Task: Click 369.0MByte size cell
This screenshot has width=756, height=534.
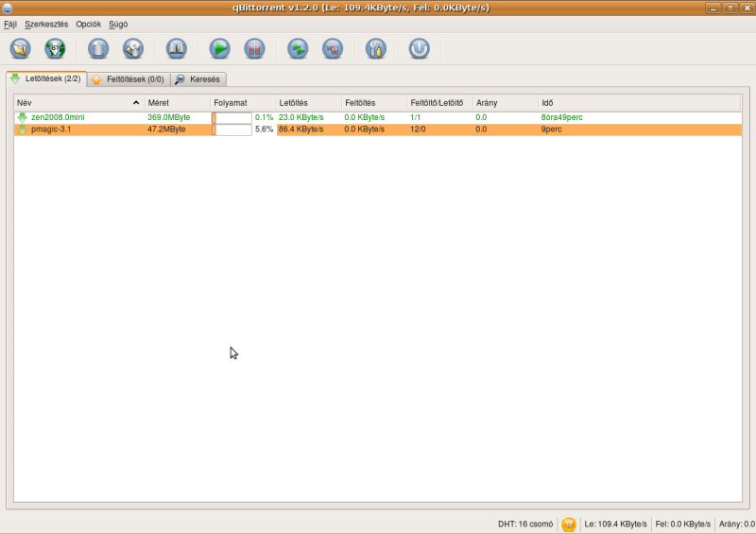Action: [169, 117]
